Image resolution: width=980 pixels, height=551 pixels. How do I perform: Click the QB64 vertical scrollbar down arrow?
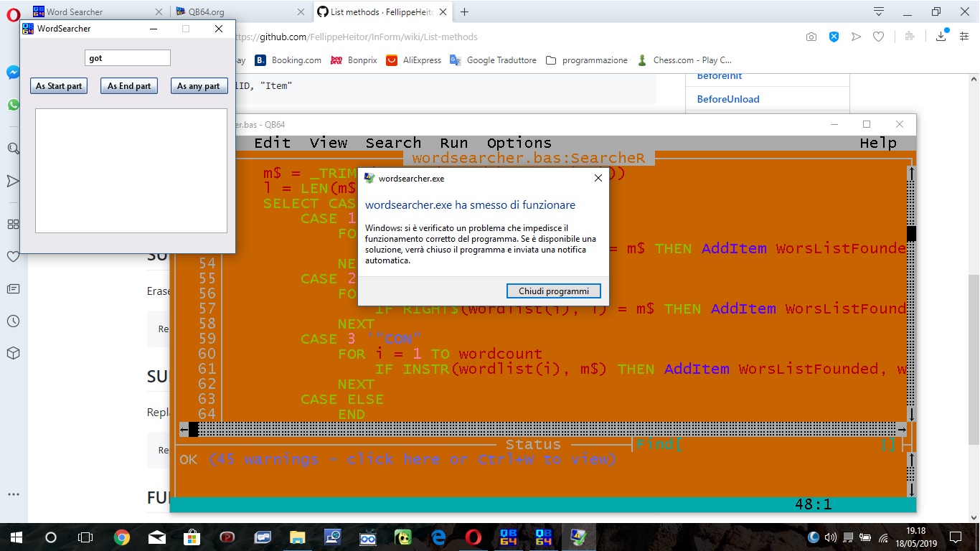(x=911, y=414)
